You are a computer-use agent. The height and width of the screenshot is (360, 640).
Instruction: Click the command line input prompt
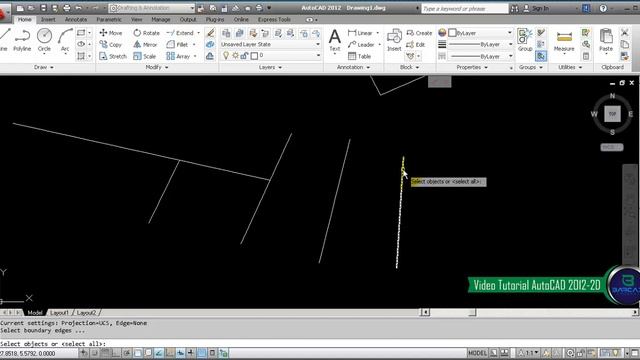coord(320,344)
